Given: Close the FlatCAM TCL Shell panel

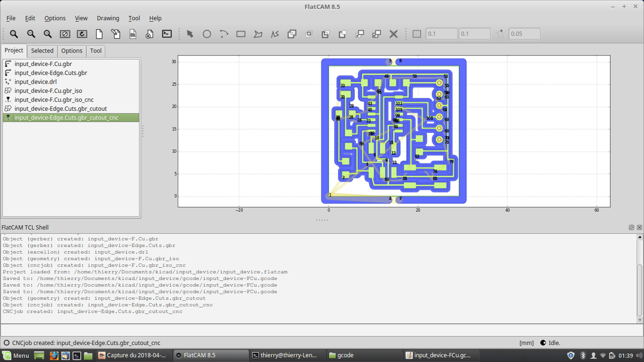Looking at the screenshot, I should (x=639, y=227).
